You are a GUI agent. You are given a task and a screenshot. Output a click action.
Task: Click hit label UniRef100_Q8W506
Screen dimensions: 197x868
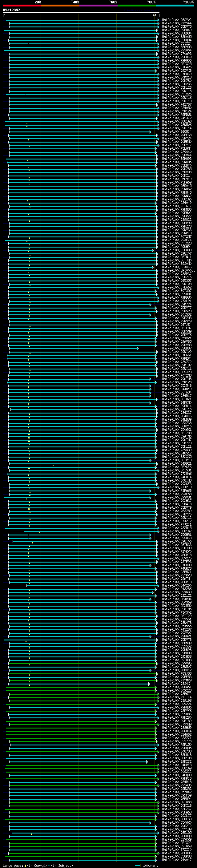pos(176,125)
